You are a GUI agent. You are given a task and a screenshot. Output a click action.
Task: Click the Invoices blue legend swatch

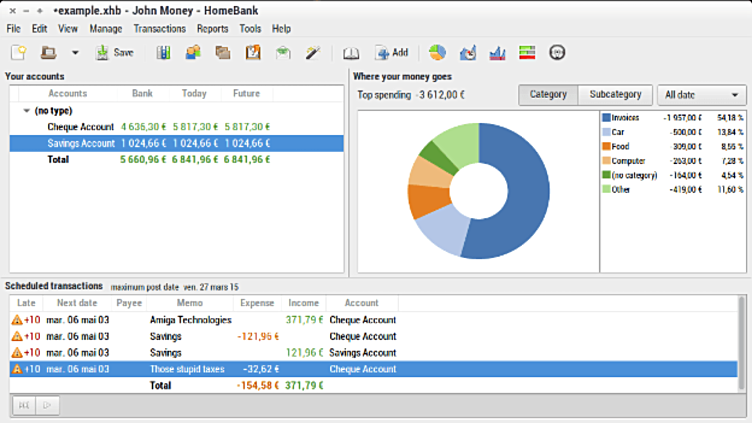pos(606,118)
